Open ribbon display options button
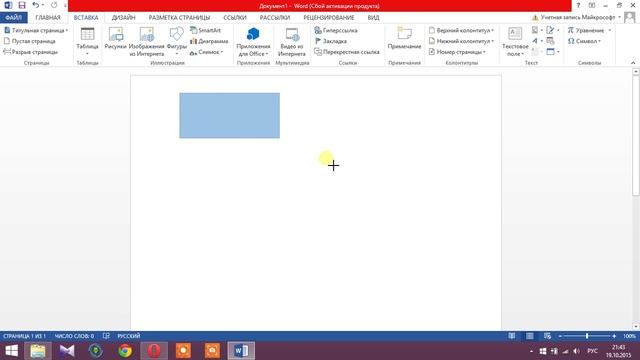This screenshot has height=360, width=640. pos(592,5)
